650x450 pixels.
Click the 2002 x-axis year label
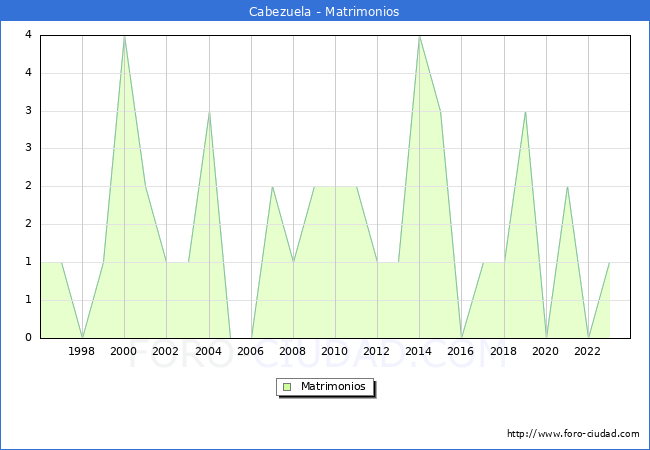click(166, 351)
